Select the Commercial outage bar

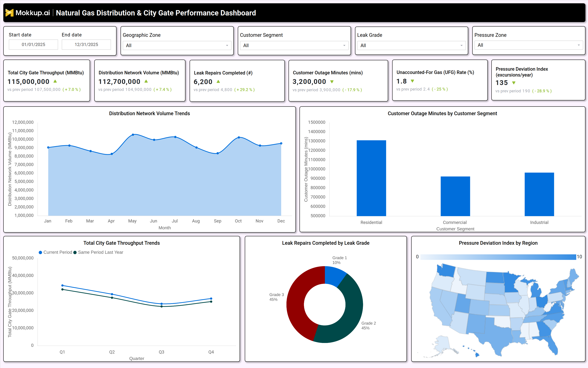click(x=455, y=196)
